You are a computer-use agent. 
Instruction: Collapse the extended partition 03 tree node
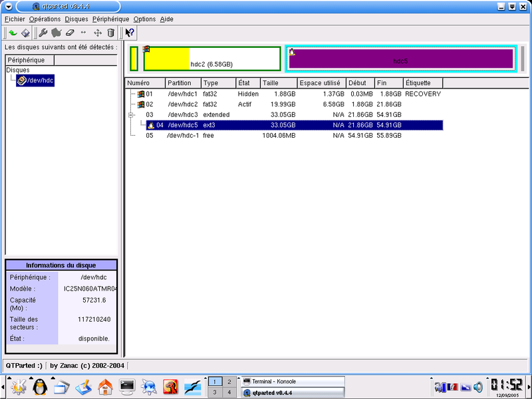[131, 115]
